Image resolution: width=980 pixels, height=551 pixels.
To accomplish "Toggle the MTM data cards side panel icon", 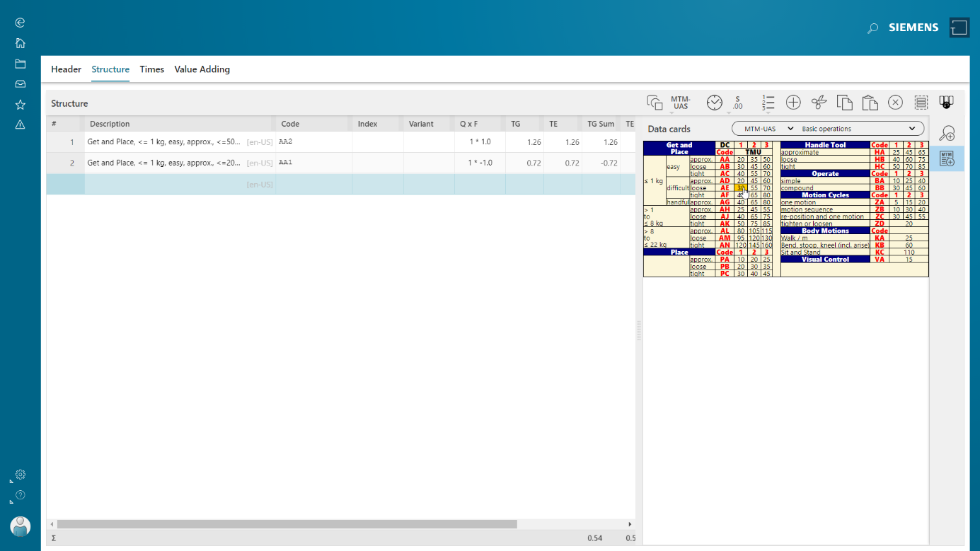I will [x=947, y=158].
